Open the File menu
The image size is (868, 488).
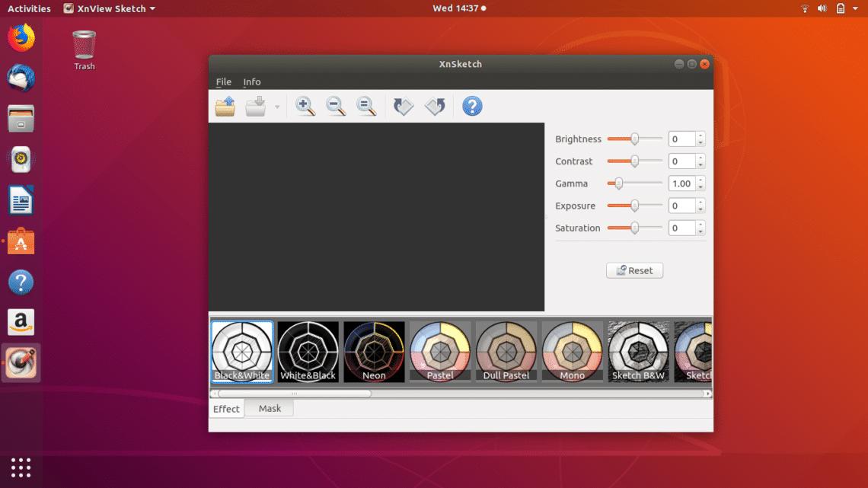click(x=223, y=81)
